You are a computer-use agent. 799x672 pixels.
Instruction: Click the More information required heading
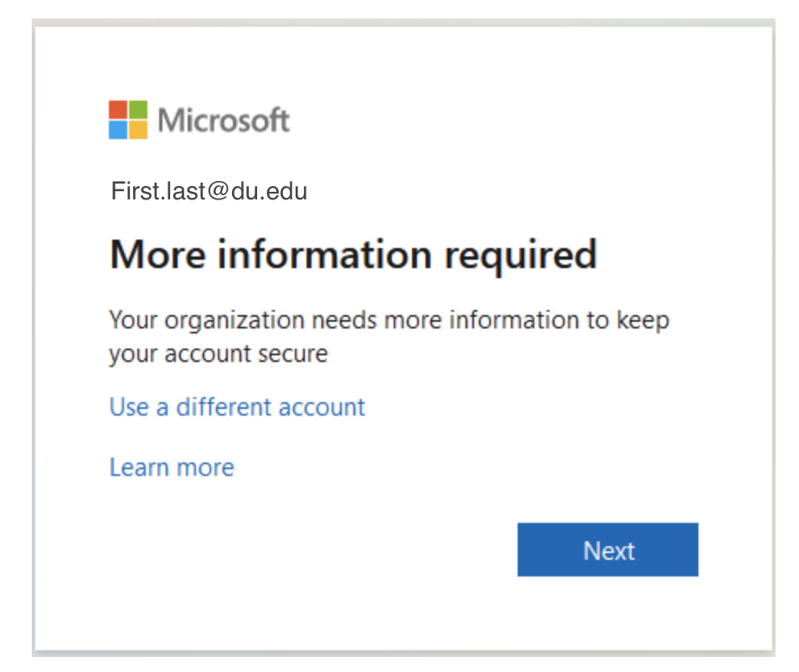click(353, 254)
